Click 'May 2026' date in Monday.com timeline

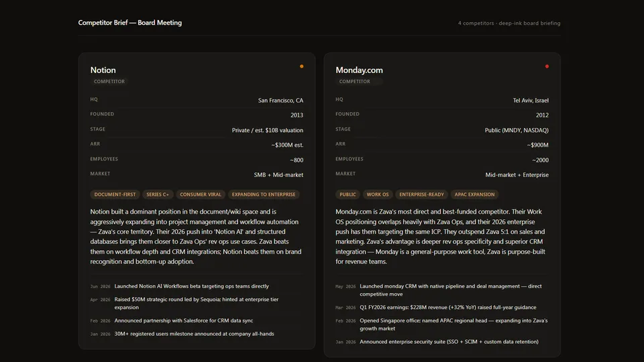345,286
